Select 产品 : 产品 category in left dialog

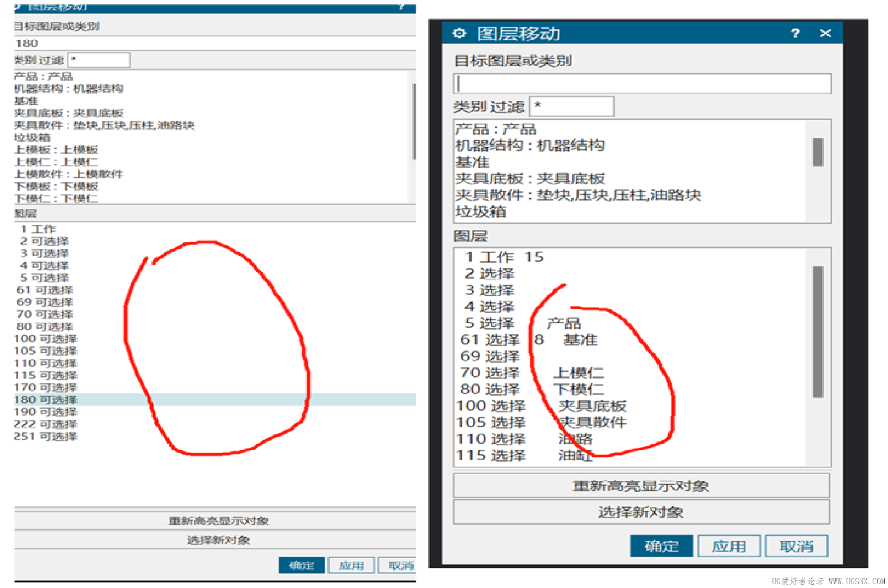[x=44, y=77]
